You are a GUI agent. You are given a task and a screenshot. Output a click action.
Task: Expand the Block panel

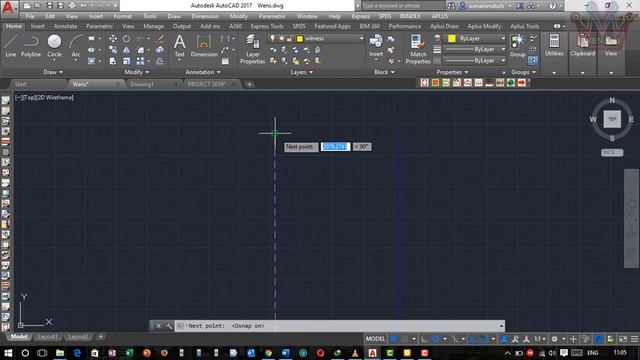(384, 72)
